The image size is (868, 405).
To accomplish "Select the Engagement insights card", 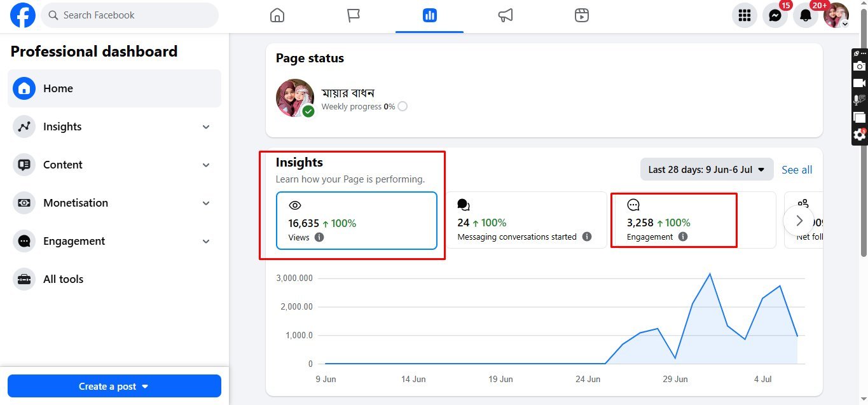I will [x=696, y=220].
